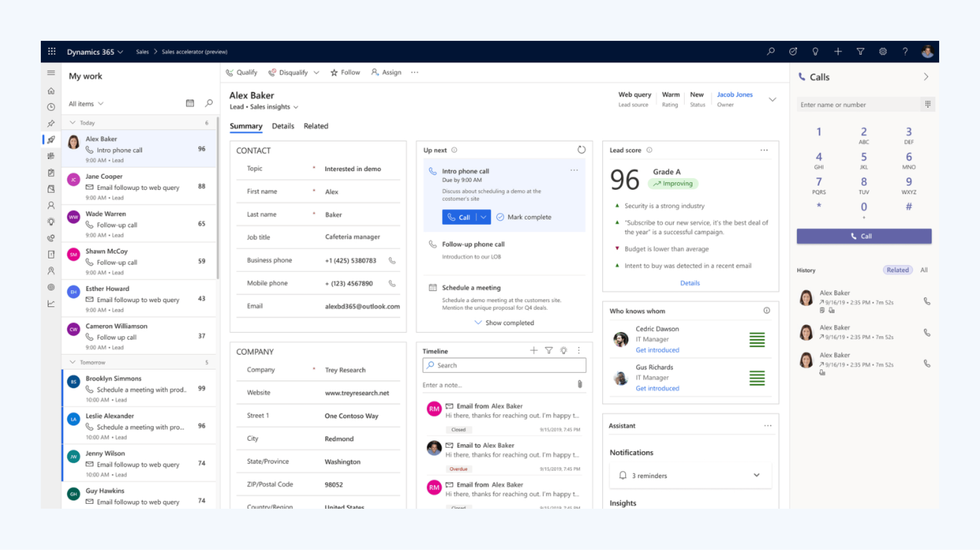The height and width of the screenshot is (550, 980).
Task: Click the search icon in My work list
Action: [209, 103]
